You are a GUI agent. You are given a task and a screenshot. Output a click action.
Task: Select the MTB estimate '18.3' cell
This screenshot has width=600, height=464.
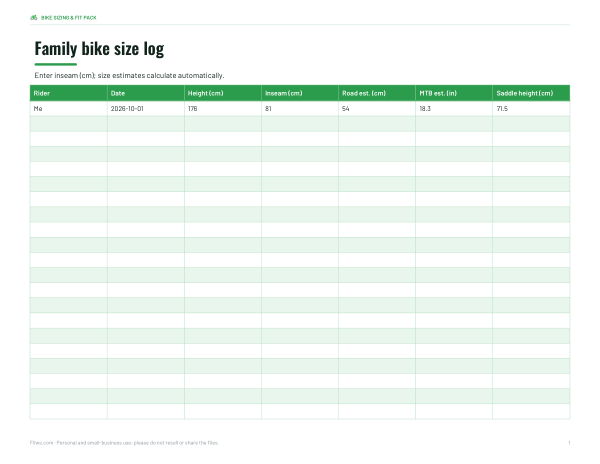pyautogui.click(x=454, y=109)
